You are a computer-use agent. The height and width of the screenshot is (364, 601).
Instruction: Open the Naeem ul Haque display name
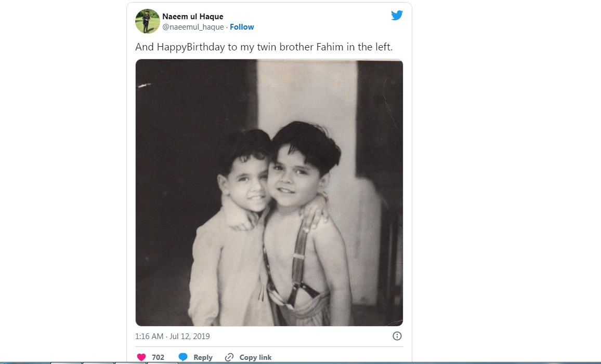(x=193, y=17)
